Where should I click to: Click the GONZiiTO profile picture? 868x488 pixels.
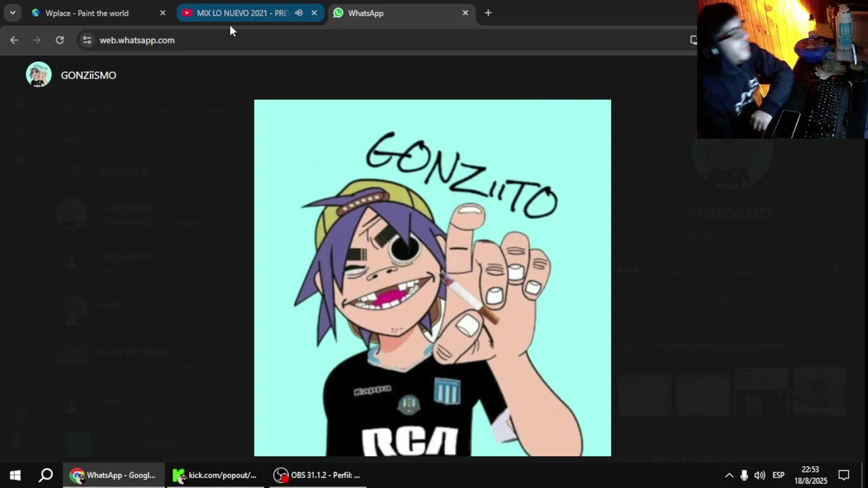pos(433,278)
